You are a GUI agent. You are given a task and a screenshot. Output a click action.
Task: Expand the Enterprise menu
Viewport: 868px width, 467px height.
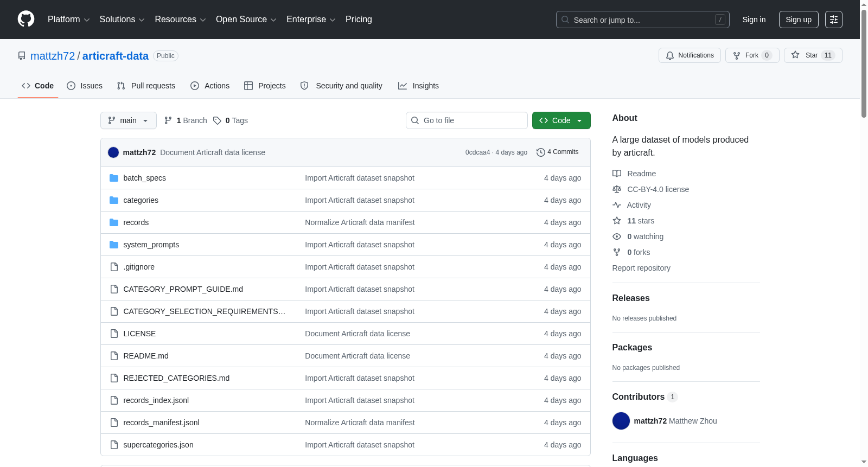coord(311,20)
